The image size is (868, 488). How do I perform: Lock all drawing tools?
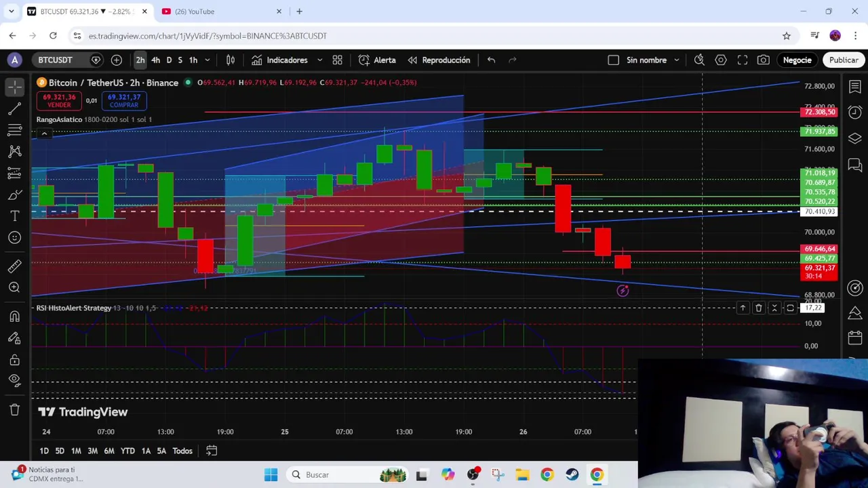point(15,360)
